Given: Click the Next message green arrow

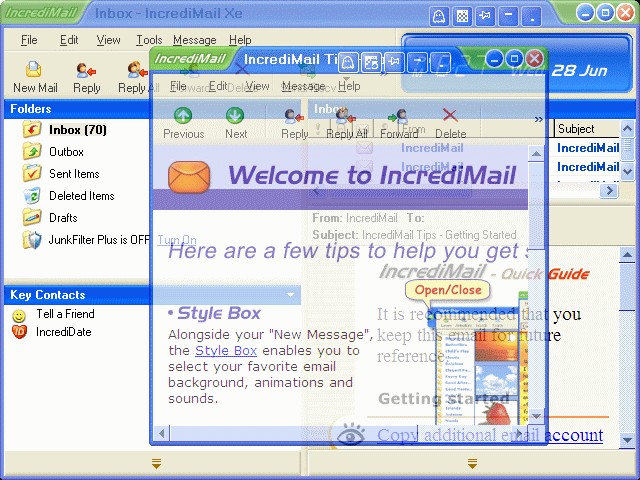Looking at the screenshot, I should [x=235, y=116].
